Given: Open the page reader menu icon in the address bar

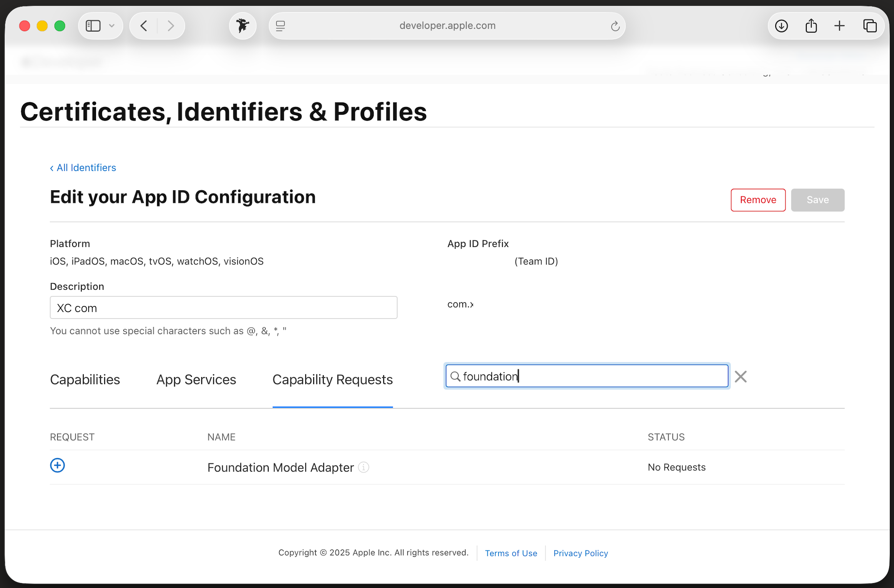Looking at the screenshot, I should tap(281, 26).
